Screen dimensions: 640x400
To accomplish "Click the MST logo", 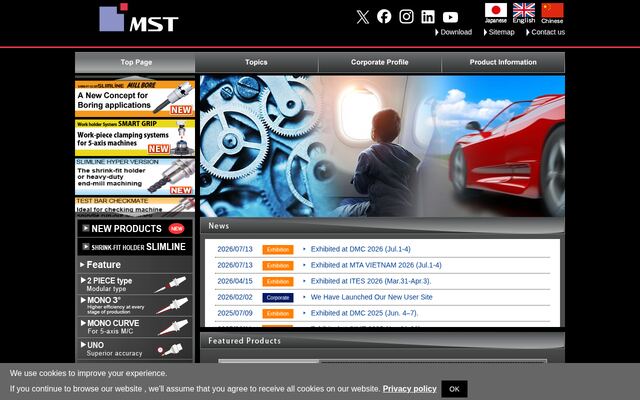I will pos(139,18).
